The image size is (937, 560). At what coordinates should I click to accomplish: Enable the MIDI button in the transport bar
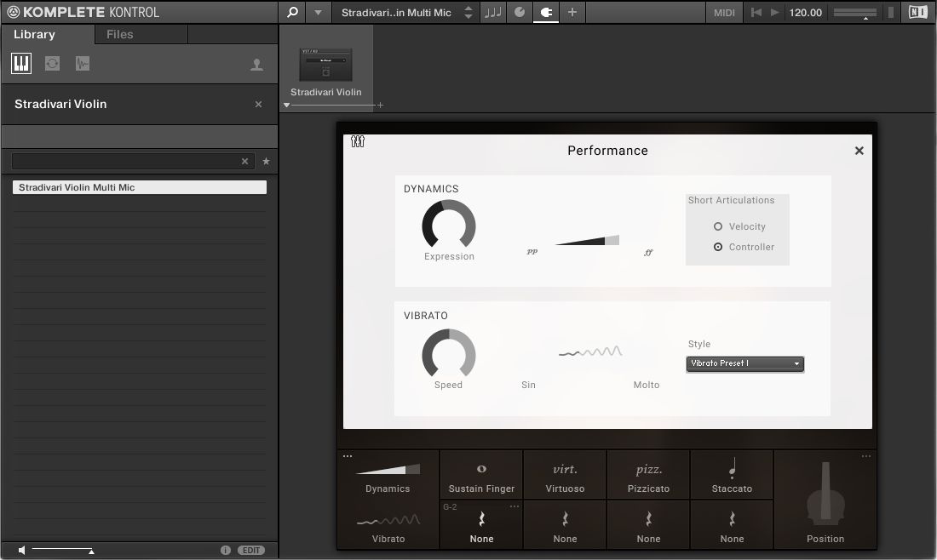[x=724, y=13]
